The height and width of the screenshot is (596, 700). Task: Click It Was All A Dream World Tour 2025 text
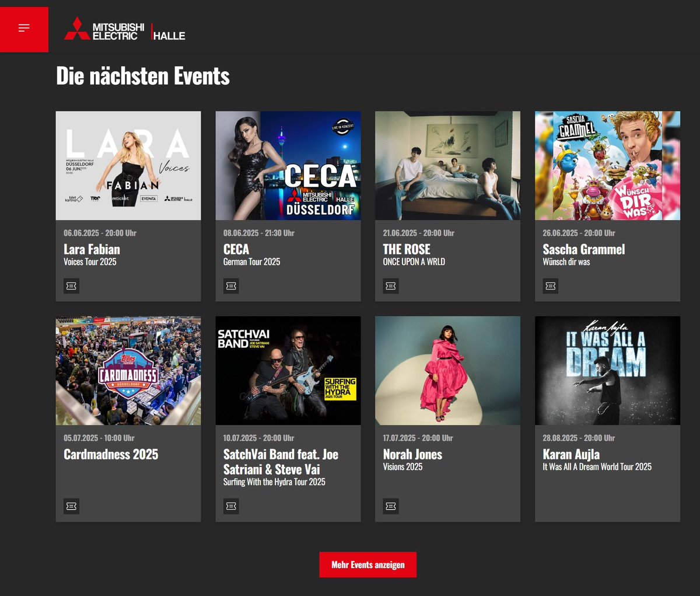(597, 467)
